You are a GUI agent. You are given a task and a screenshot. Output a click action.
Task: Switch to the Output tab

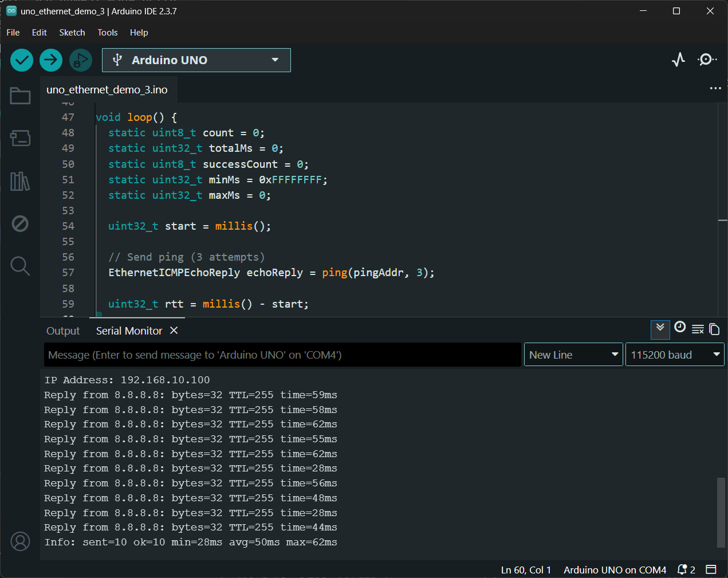[63, 331]
